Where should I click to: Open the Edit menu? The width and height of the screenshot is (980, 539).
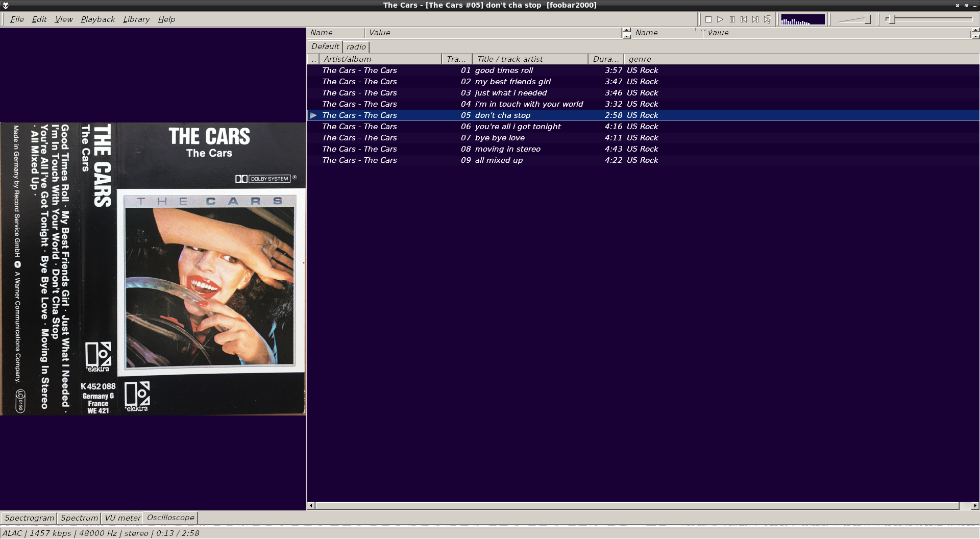coord(39,19)
